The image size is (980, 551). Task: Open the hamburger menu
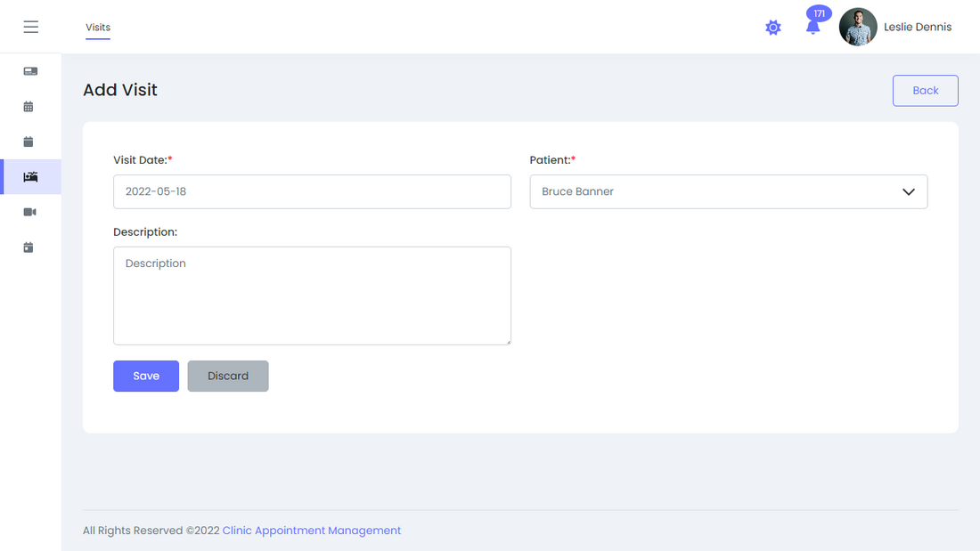point(30,27)
